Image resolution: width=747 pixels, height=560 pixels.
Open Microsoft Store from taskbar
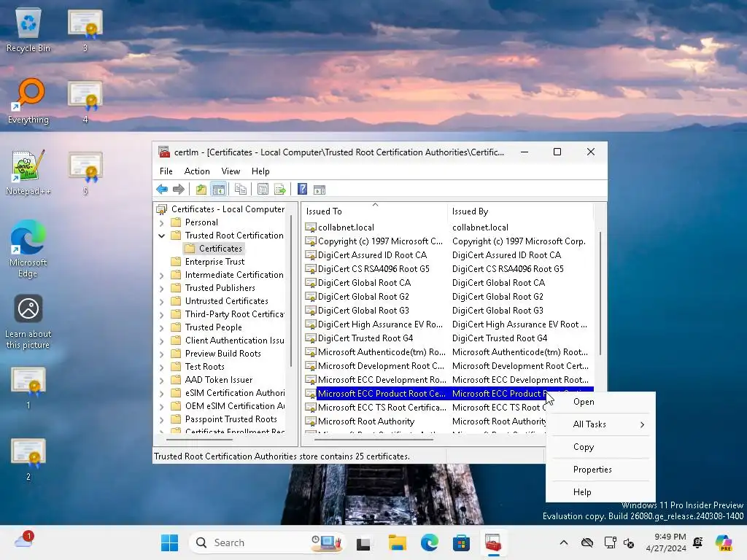click(461, 542)
